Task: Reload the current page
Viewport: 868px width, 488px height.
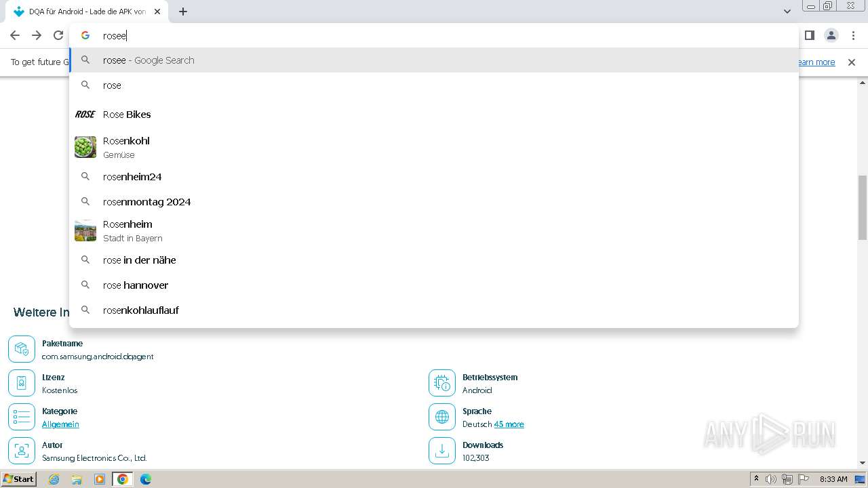Action: click(58, 35)
